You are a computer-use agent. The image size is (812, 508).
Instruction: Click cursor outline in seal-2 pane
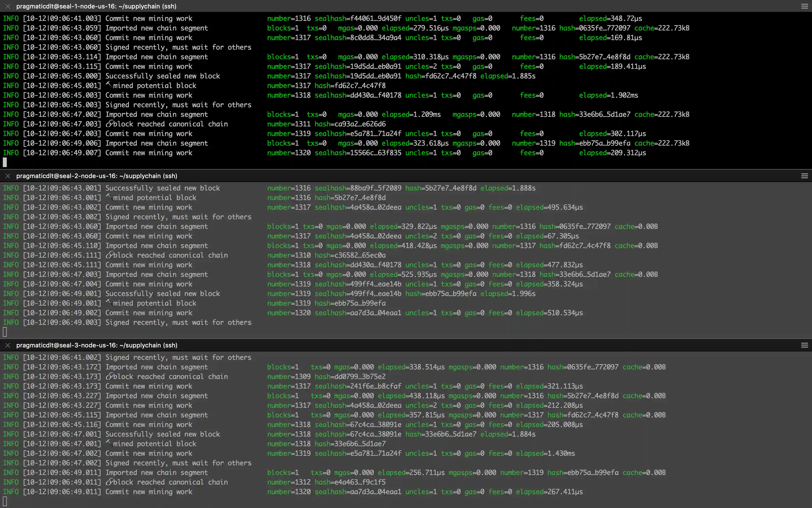coord(5,332)
